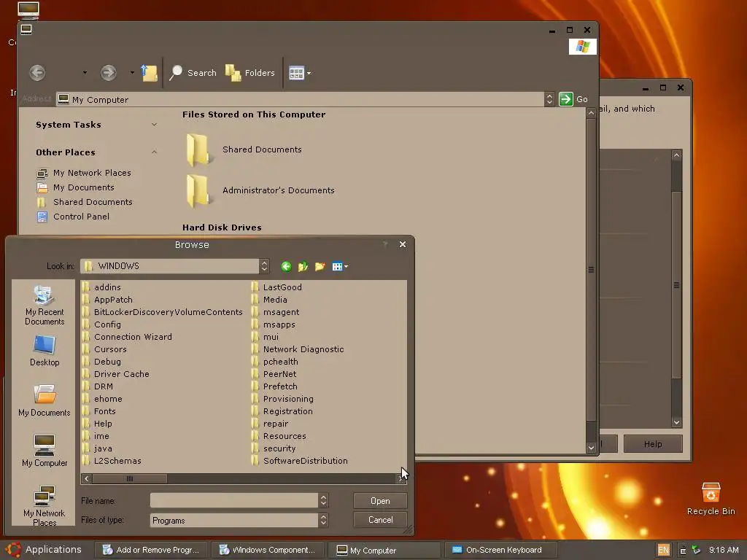Switch to Add or Remove Programs taskbar button
The height and width of the screenshot is (560, 747).
click(150, 550)
